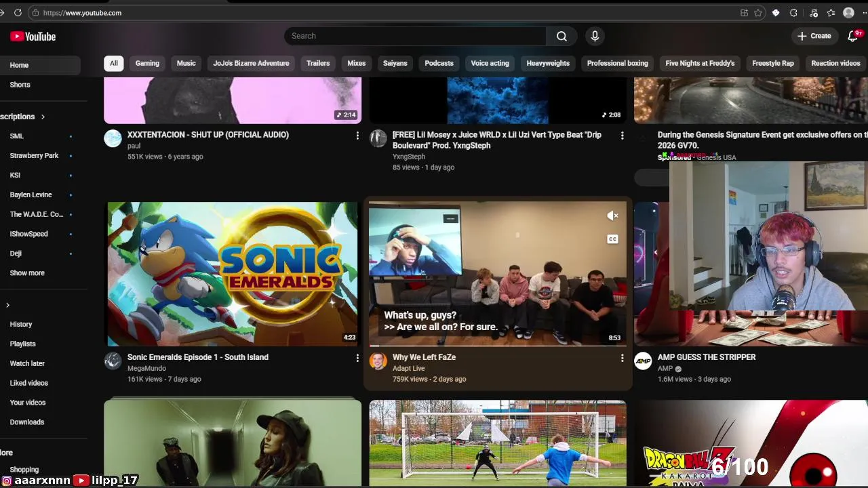Open the browser extensions puzzle icon
Image resolution: width=868 pixels, height=488 pixels.
(x=793, y=13)
